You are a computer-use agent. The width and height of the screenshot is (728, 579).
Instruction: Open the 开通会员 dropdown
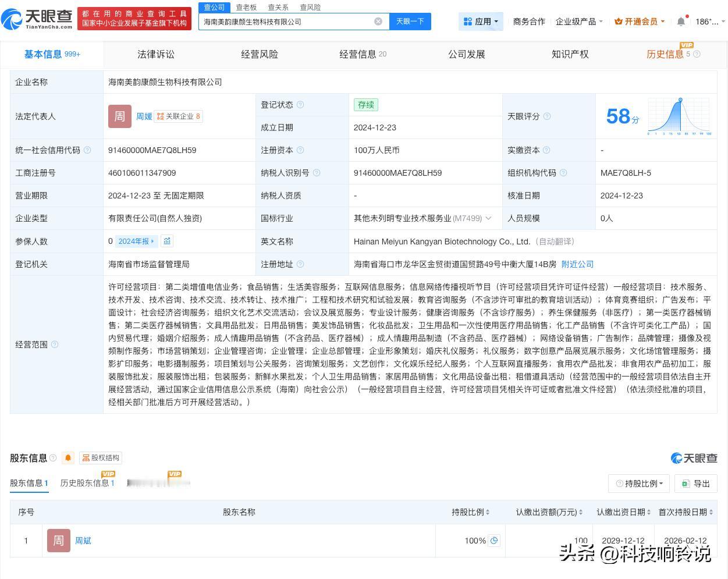click(640, 22)
